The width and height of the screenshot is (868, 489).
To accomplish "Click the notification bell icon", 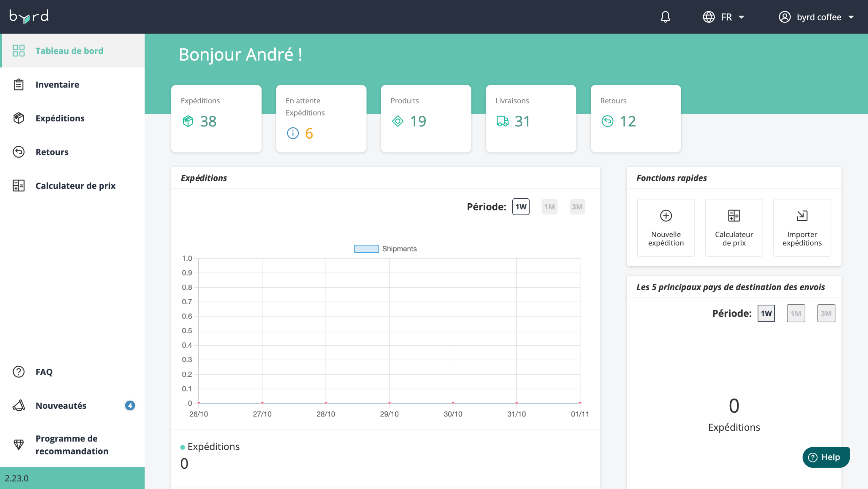I will [665, 17].
